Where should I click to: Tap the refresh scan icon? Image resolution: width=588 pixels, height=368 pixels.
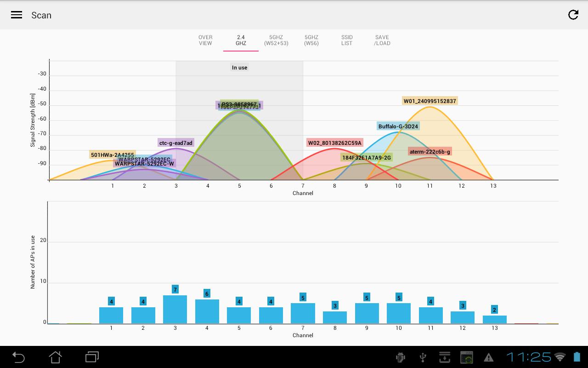tap(573, 15)
